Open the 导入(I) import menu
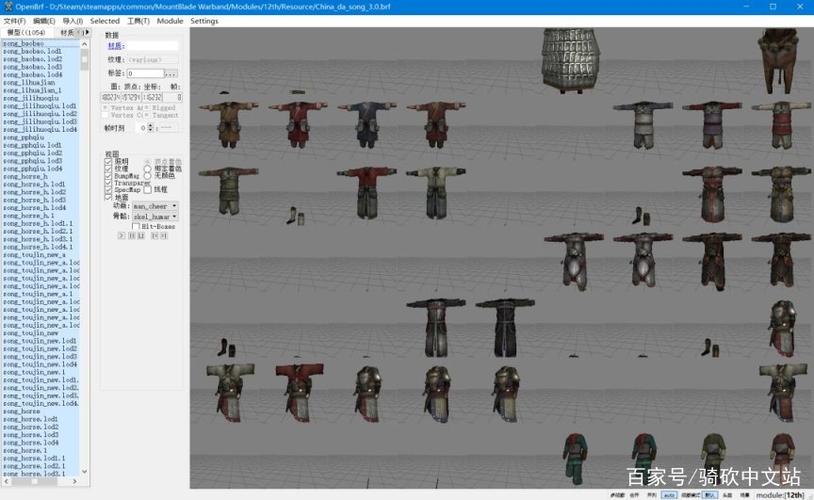The height and width of the screenshot is (500, 814). click(x=73, y=21)
